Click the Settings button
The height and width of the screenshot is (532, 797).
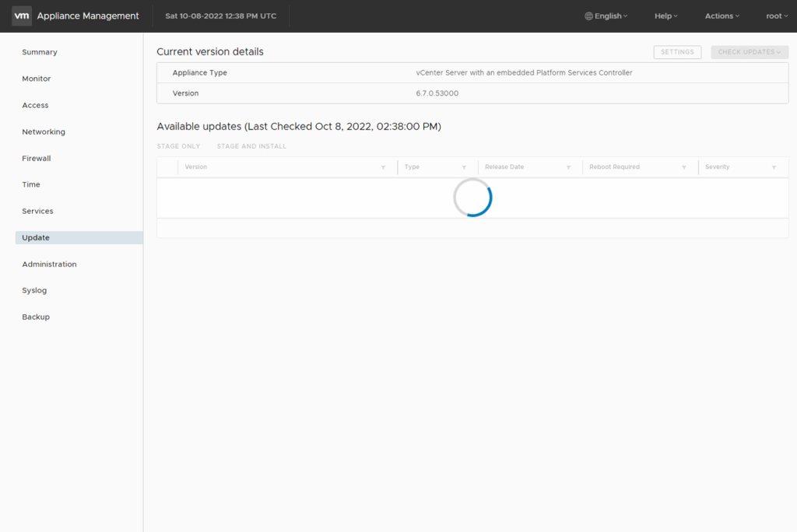tap(677, 52)
